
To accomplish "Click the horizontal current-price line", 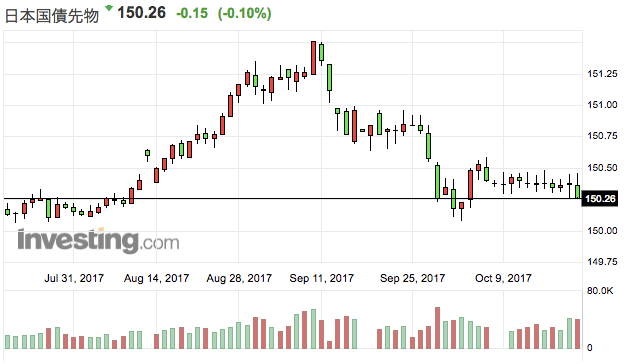I will (292, 198).
